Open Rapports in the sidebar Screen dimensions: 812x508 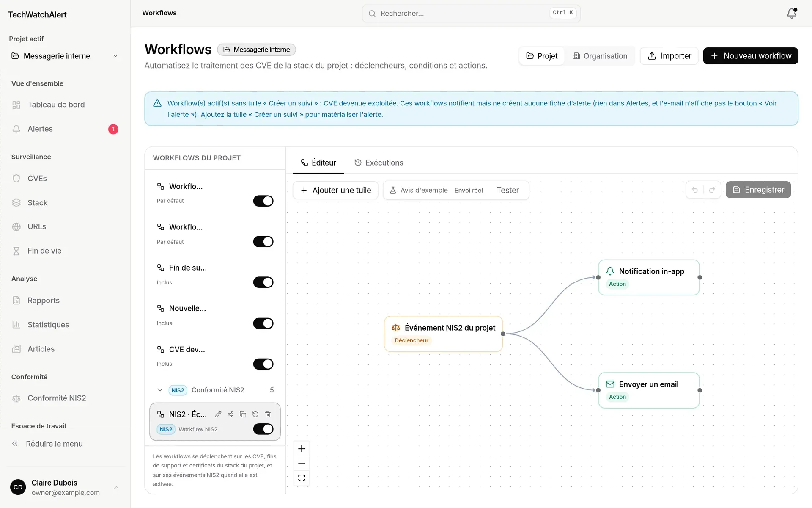coord(65,301)
